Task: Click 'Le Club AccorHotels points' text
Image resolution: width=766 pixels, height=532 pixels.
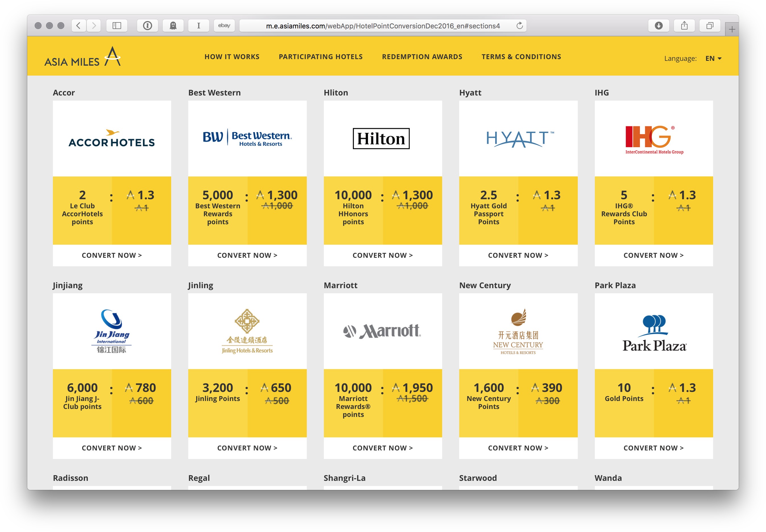Action: tap(82, 214)
